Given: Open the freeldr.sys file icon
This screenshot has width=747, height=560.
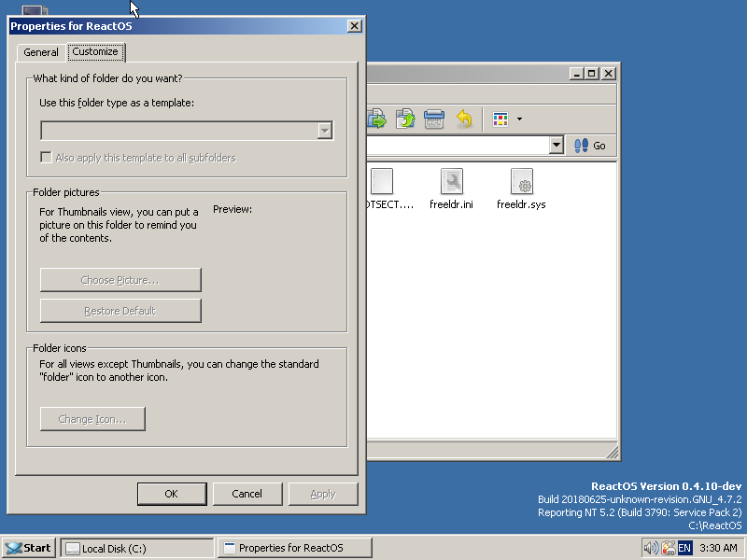Looking at the screenshot, I should pyautogui.click(x=520, y=182).
